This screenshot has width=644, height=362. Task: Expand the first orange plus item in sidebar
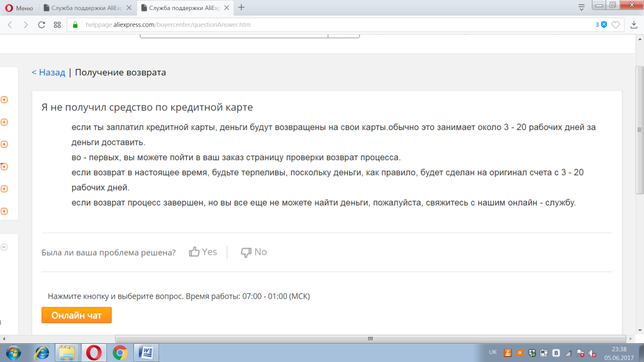pyautogui.click(x=4, y=99)
